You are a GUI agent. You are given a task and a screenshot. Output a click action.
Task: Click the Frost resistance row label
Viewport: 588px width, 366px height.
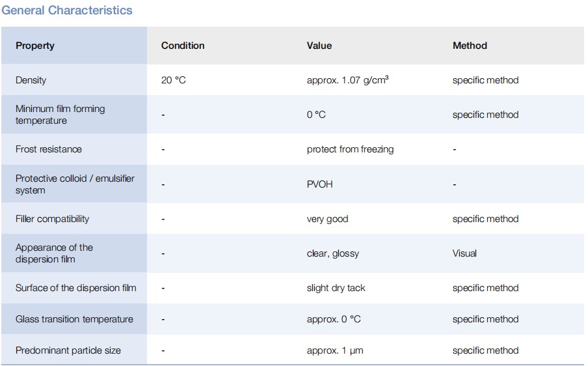click(x=49, y=149)
